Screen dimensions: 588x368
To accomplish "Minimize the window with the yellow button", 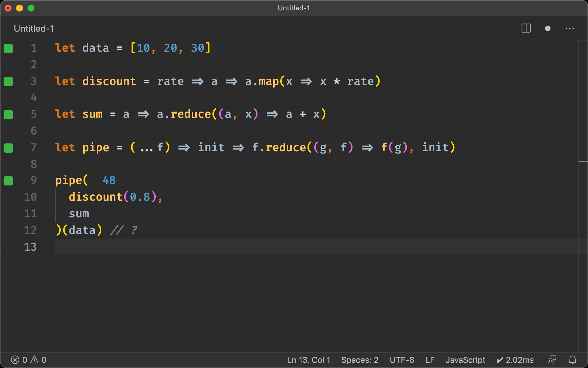I will click(20, 8).
